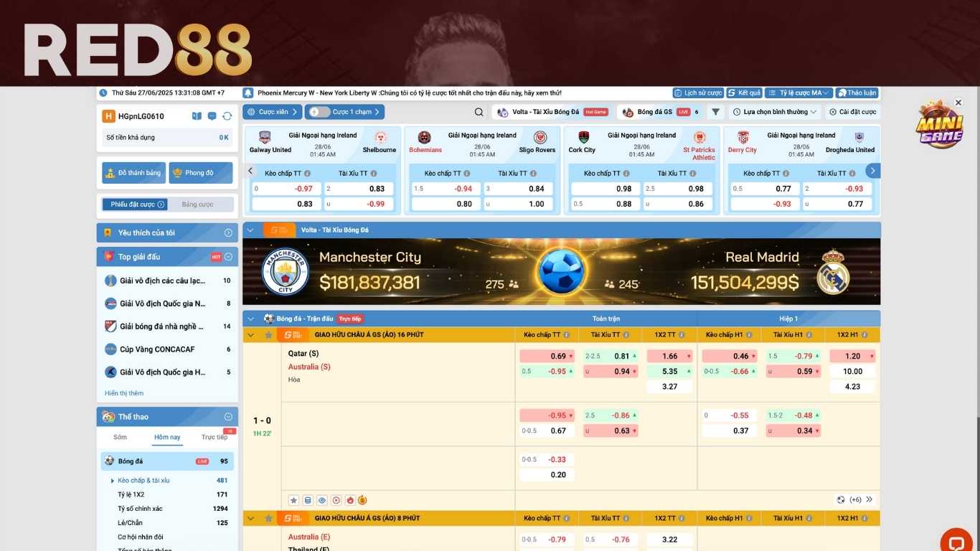
Task: Open Cài đặt cược settings
Action: pyautogui.click(x=852, y=112)
